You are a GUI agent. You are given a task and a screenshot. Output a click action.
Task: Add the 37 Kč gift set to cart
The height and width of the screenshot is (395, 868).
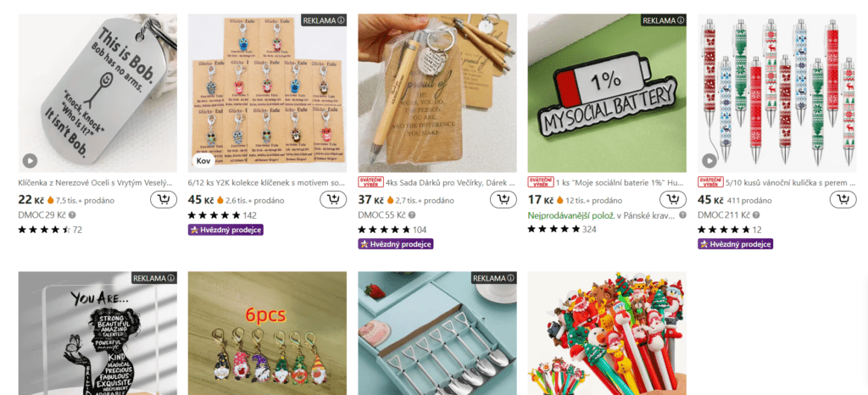click(504, 200)
